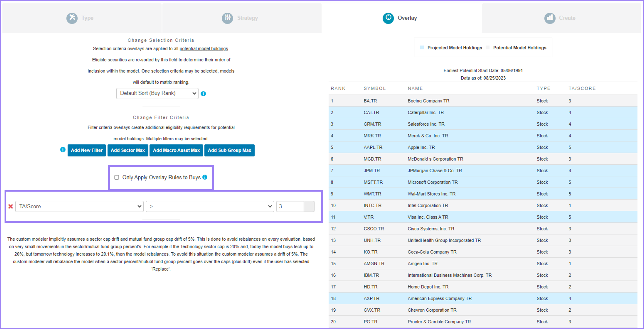Click Wal-Mart Stores Inc. TR name
644x329 pixels.
click(432, 194)
